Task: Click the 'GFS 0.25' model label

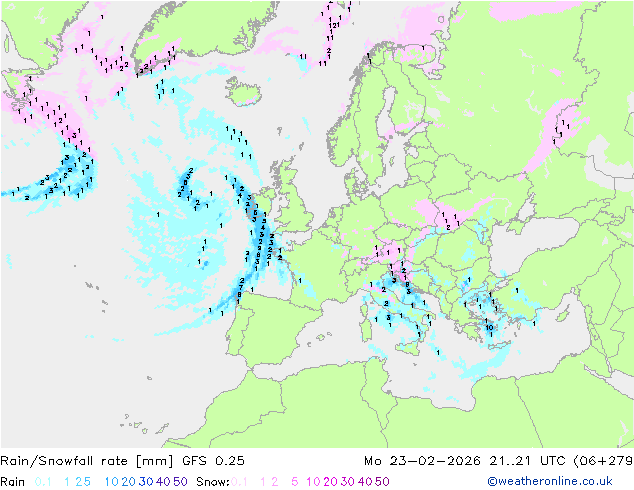Action: [x=213, y=461]
